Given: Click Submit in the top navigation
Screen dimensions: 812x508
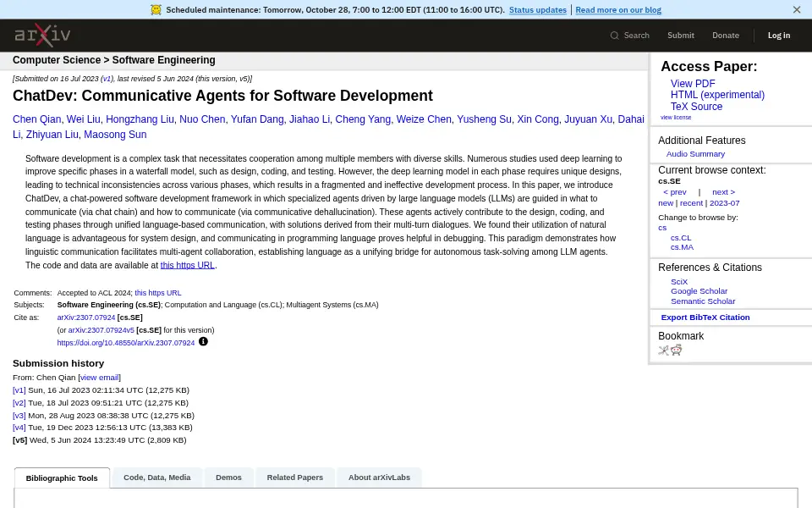Looking at the screenshot, I should pyautogui.click(x=680, y=36).
